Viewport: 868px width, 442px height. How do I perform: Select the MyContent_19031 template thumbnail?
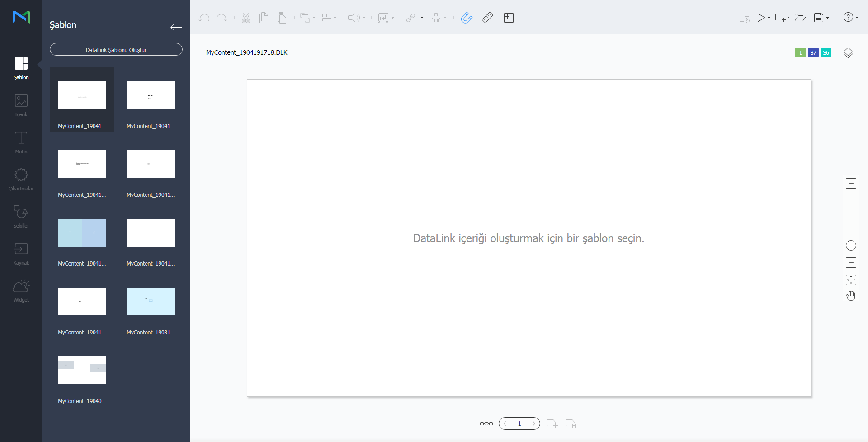click(151, 302)
